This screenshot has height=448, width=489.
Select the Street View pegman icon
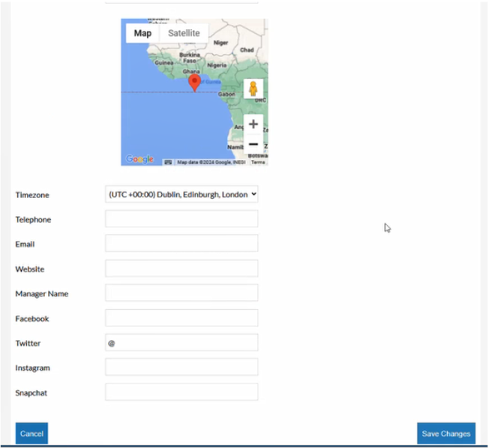(253, 89)
